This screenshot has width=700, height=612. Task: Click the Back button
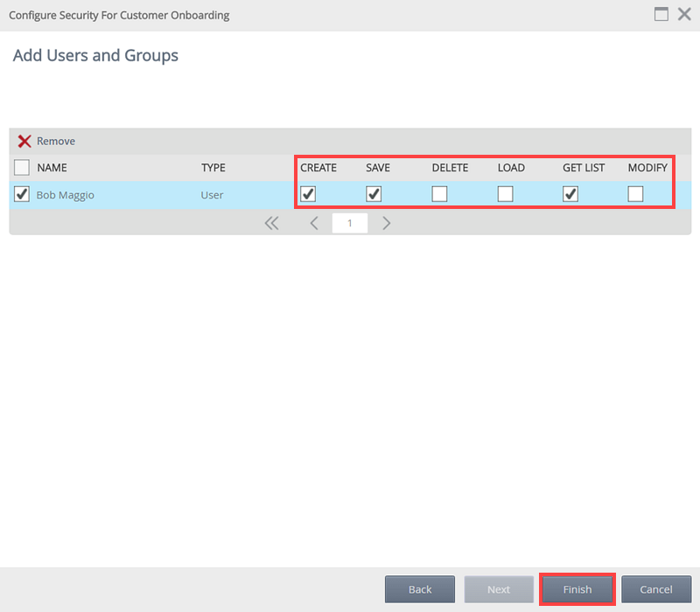tap(420, 589)
